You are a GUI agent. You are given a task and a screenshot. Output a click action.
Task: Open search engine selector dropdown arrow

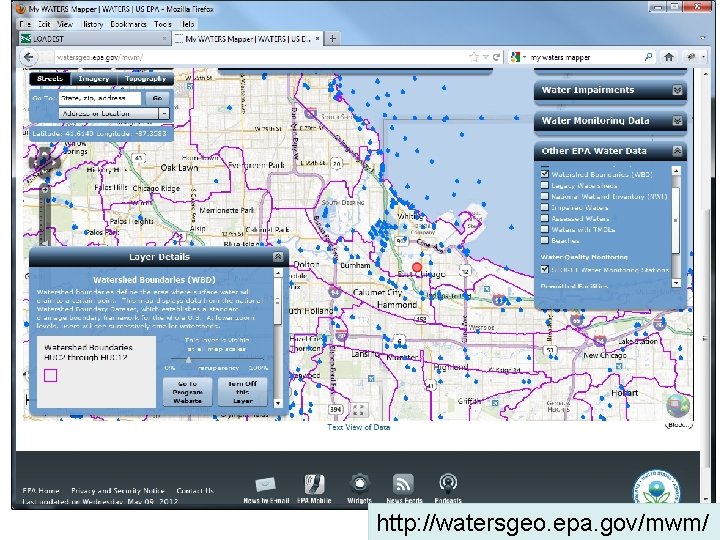(x=524, y=57)
